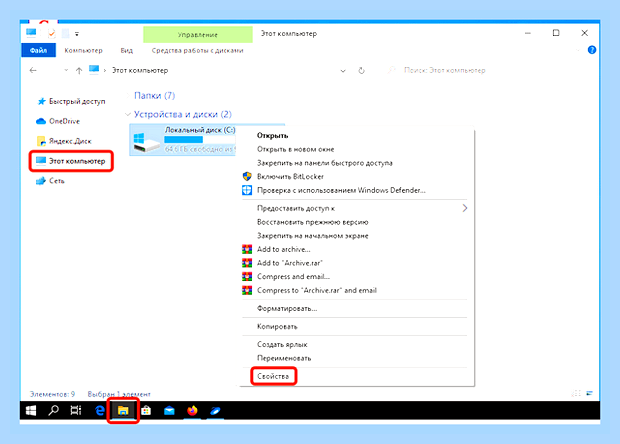This screenshot has height=444, width=620.
Task: Open the Компьютер ribbon tab
Action: pos(83,50)
